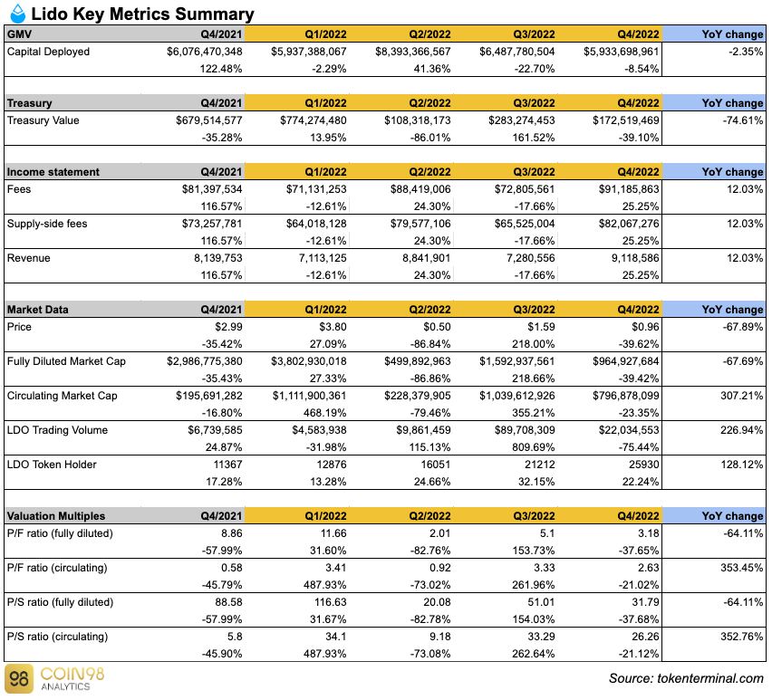Select the Price Q1/2022 cell $3.80
Image resolution: width=772 pixels, height=700 pixels.
pyautogui.click(x=331, y=327)
